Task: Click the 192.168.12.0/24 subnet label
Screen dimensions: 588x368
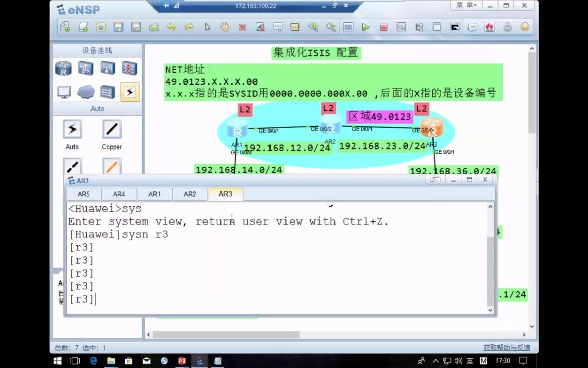Action: pos(287,148)
